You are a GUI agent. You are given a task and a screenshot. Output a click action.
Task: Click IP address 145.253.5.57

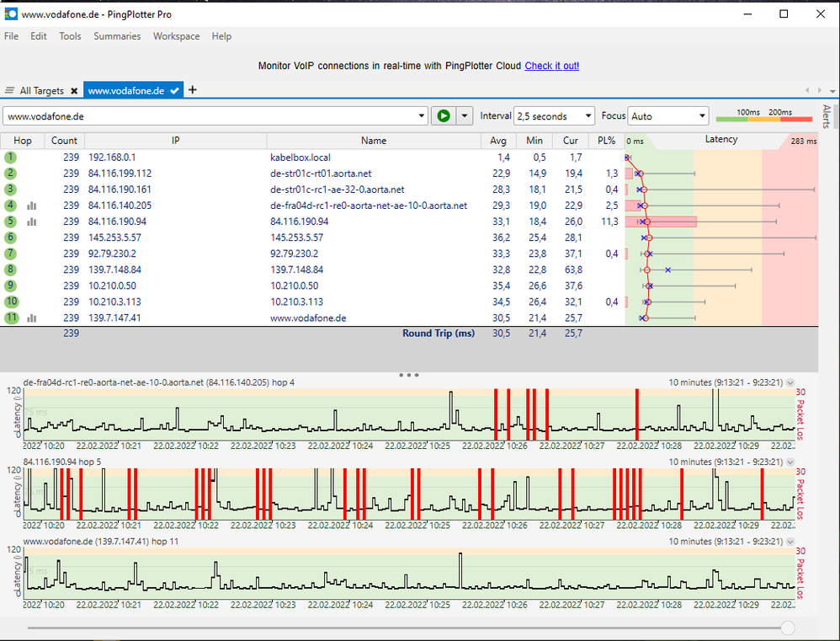114,238
